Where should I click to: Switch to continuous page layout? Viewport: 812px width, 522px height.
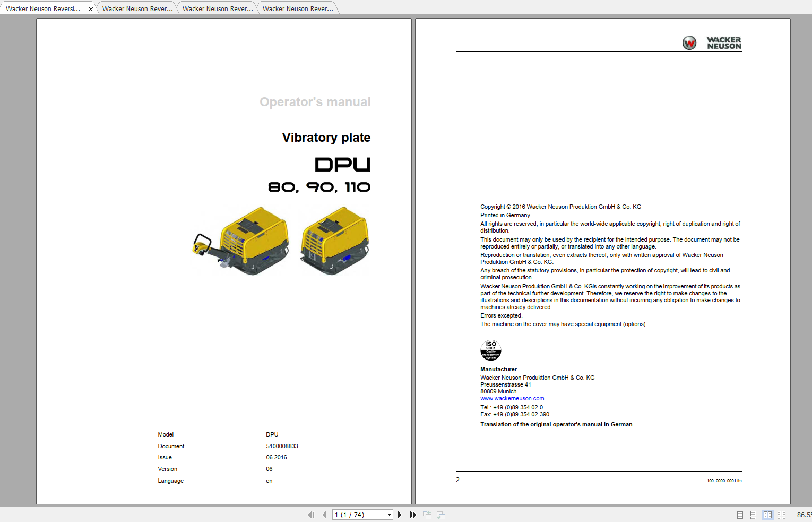(753, 515)
